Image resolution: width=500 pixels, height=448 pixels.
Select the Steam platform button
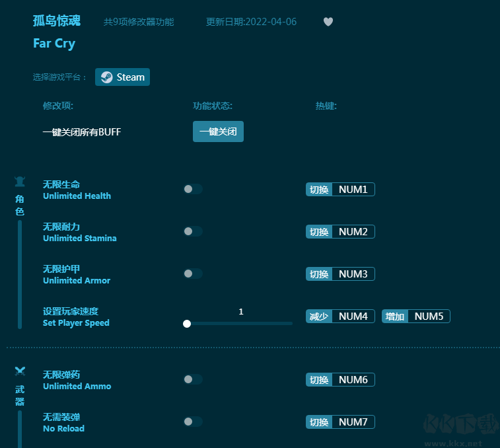pos(122,77)
